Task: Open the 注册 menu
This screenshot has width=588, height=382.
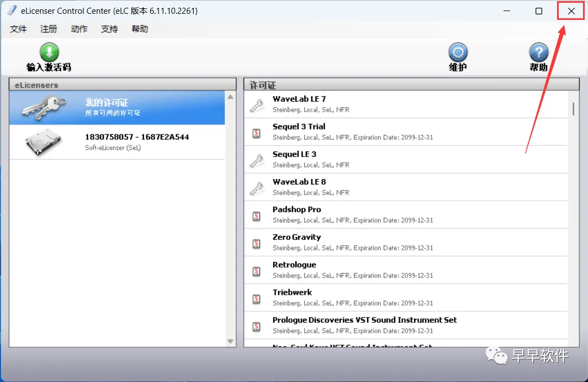Action: (x=49, y=29)
